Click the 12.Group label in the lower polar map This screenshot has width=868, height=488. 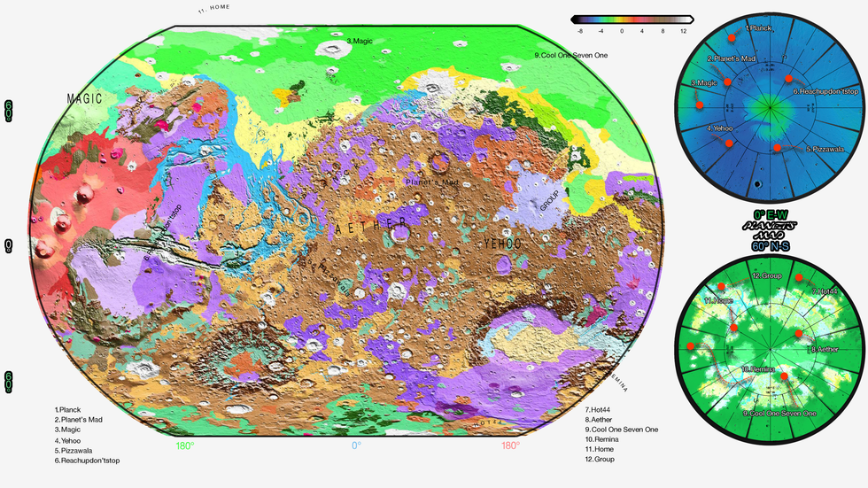coord(766,275)
